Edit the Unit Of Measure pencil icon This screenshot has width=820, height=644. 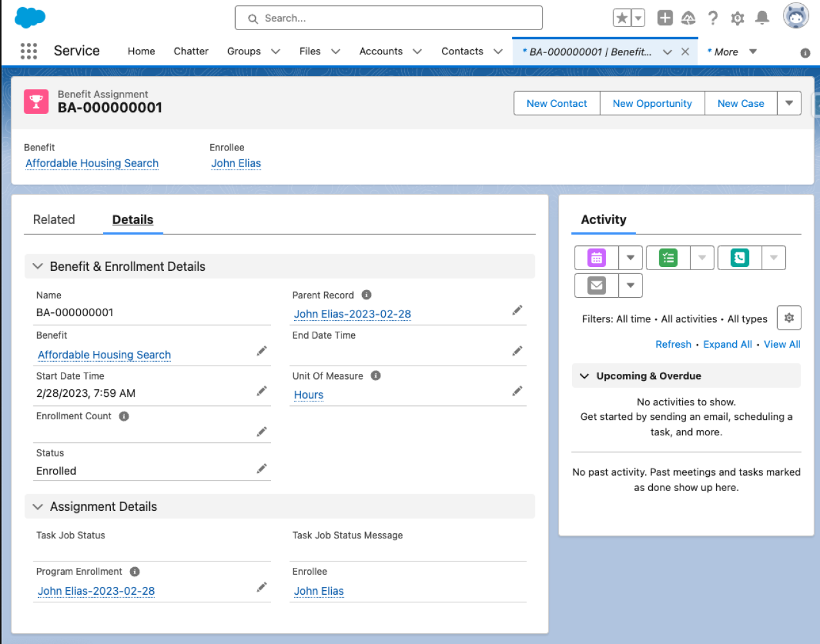[518, 391]
